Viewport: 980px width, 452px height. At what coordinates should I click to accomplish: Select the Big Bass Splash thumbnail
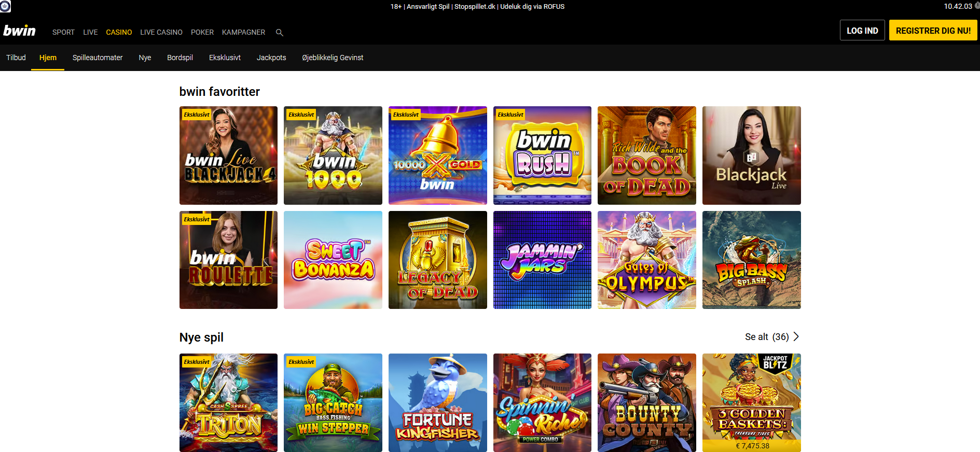click(x=751, y=260)
